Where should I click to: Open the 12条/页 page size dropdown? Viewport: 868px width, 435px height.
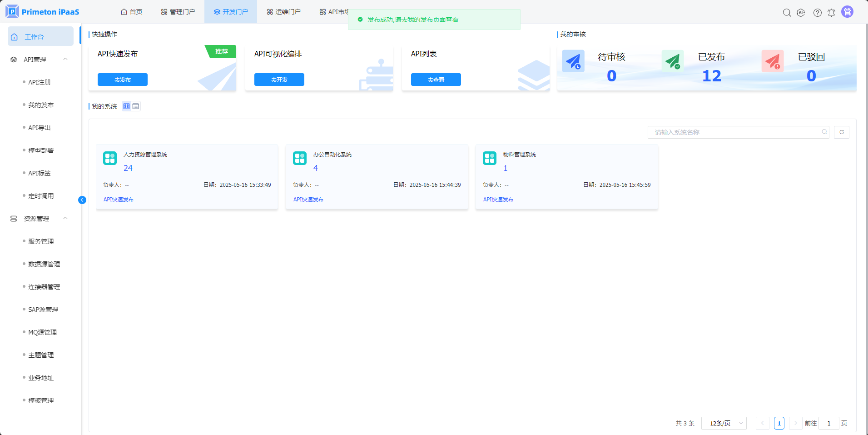(x=724, y=423)
